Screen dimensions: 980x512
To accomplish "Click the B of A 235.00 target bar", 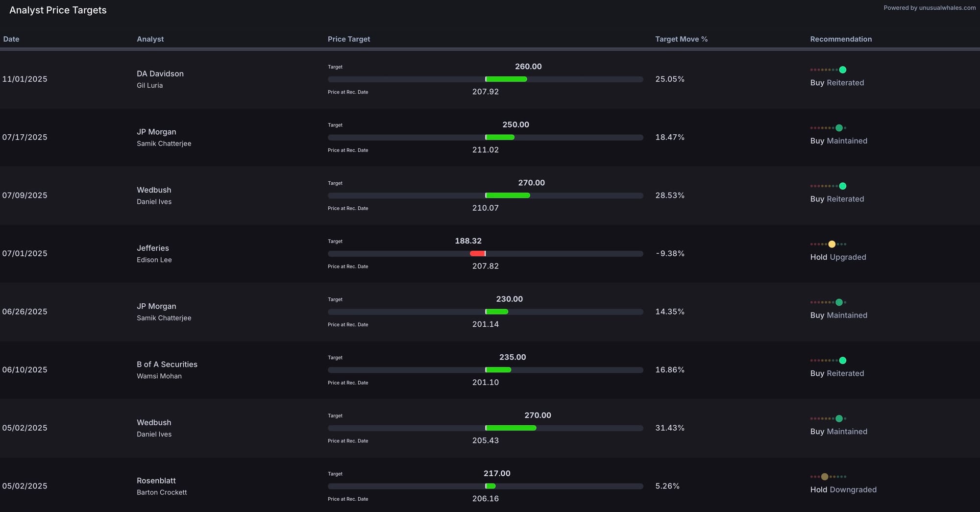I will tap(498, 370).
